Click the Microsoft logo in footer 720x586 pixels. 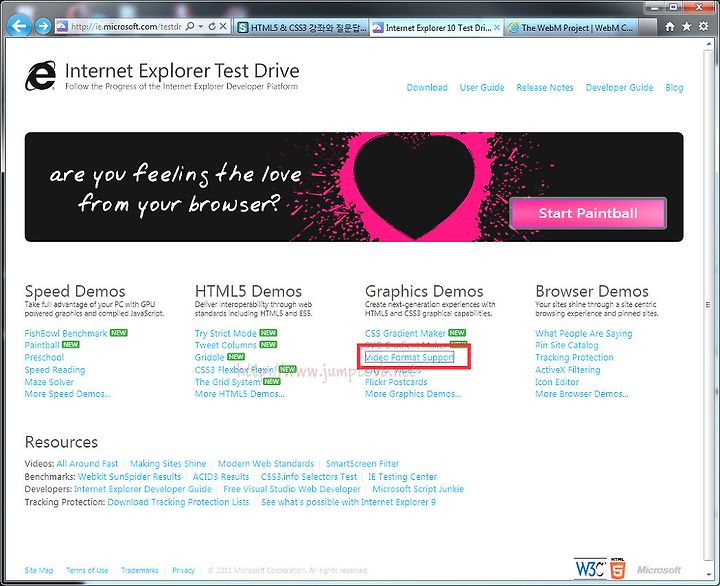point(658,570)
